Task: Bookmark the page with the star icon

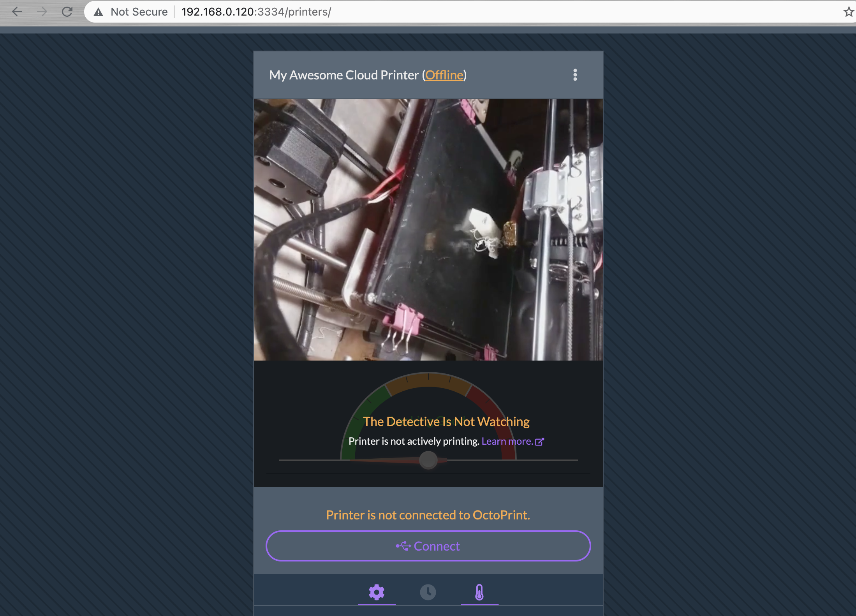Action: pyautogui.click(x=849, y=12)
